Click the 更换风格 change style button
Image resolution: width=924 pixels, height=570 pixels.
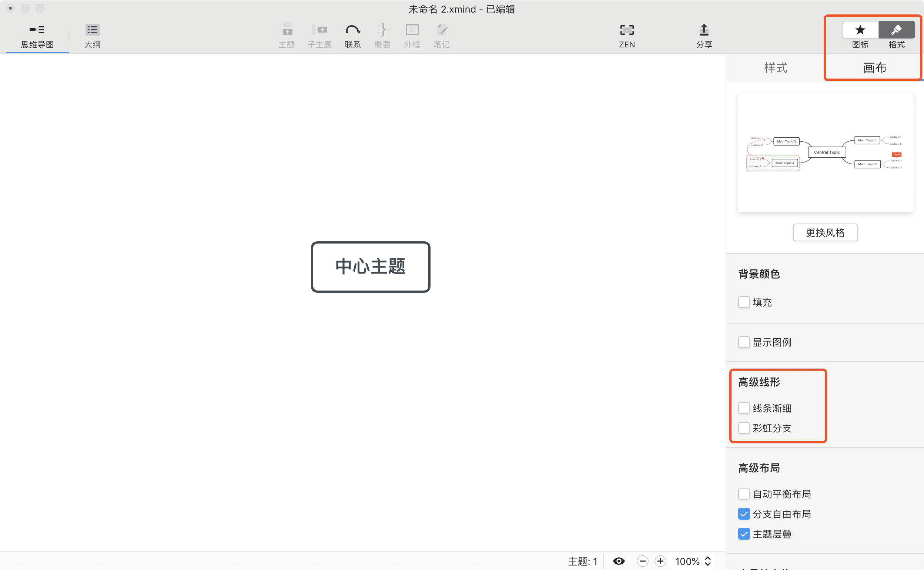point(825,232)
